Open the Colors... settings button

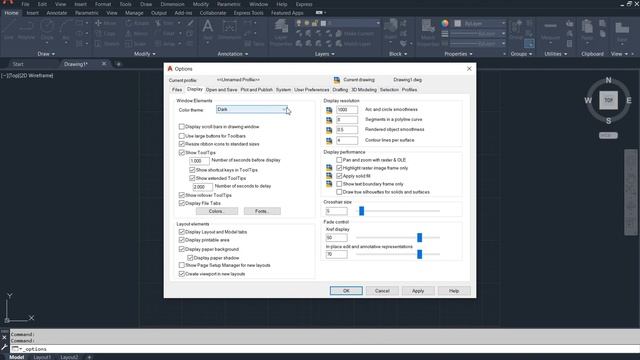click(216, 211)
